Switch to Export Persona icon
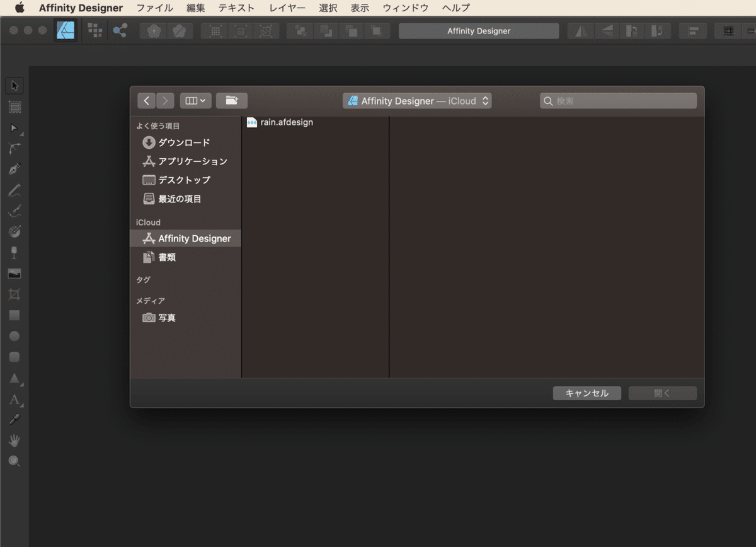756x547 pixels. pos(120,30)
